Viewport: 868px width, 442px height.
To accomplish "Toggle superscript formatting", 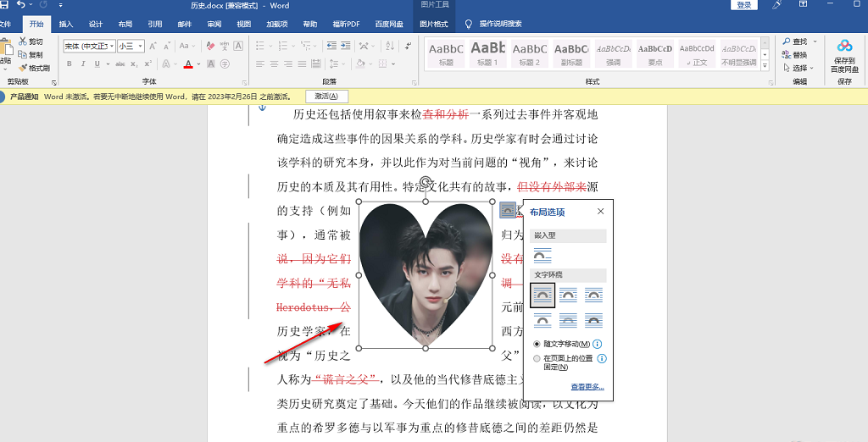I will tap(147, 64).
